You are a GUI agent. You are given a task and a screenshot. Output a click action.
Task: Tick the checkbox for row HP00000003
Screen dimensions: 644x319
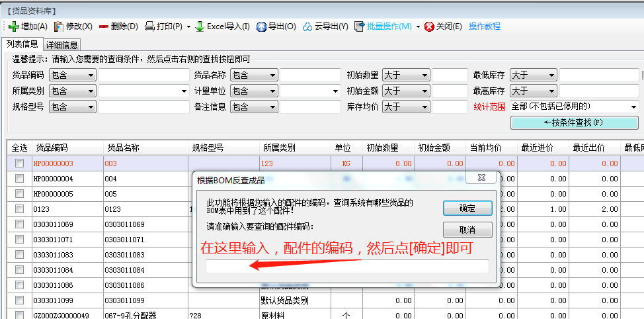pos(20,163)
